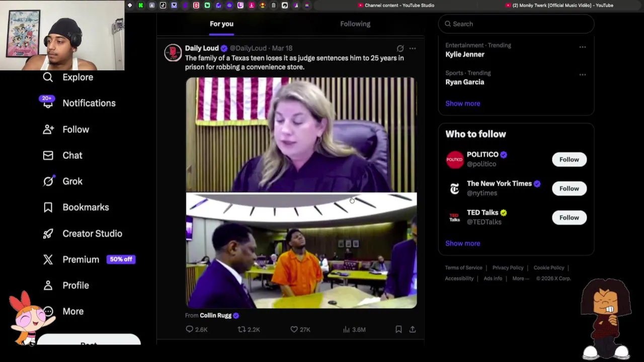Click the New York Times avatar icon
The height and width of the screenshot is (362, 644).
pos(454,189)
